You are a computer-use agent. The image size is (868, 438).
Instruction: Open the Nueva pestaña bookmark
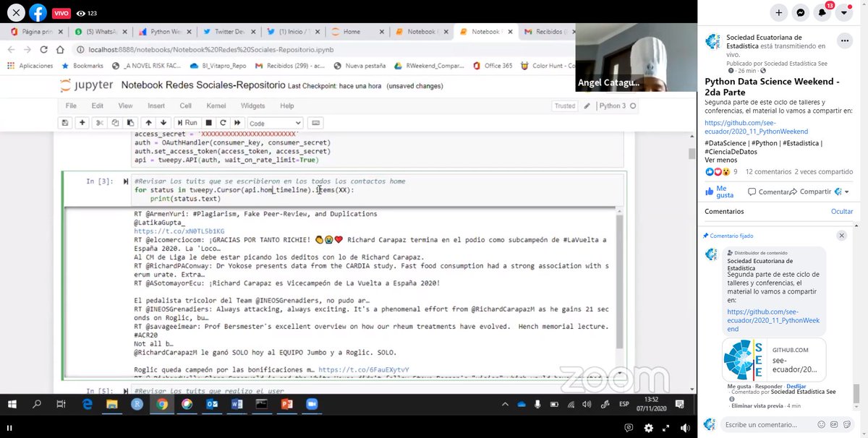point(362,66)
